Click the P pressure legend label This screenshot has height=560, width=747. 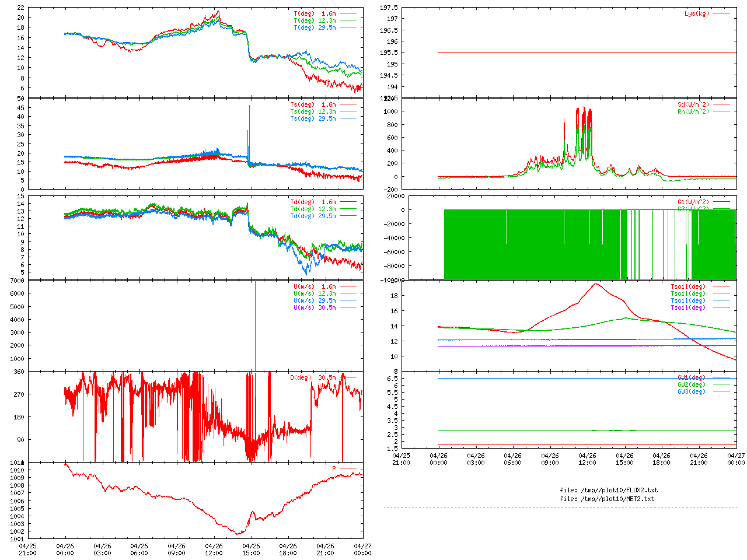click(x=334, y=468)
